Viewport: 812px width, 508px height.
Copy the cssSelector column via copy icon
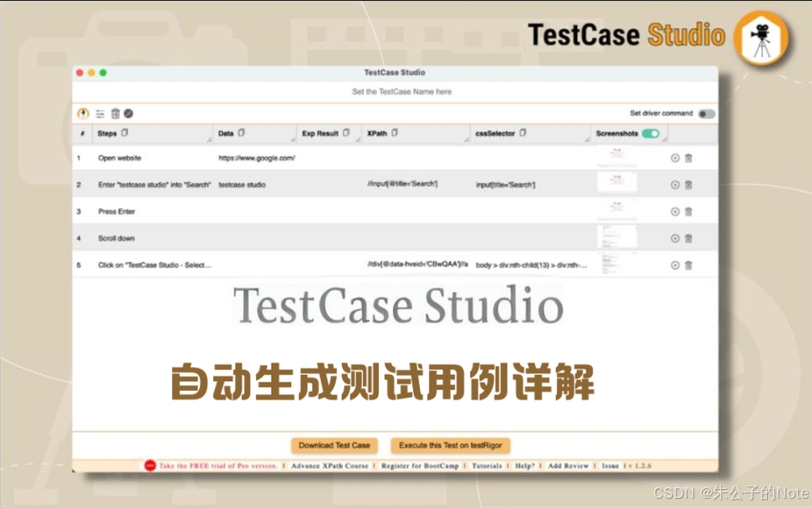[x=523, y=133]
